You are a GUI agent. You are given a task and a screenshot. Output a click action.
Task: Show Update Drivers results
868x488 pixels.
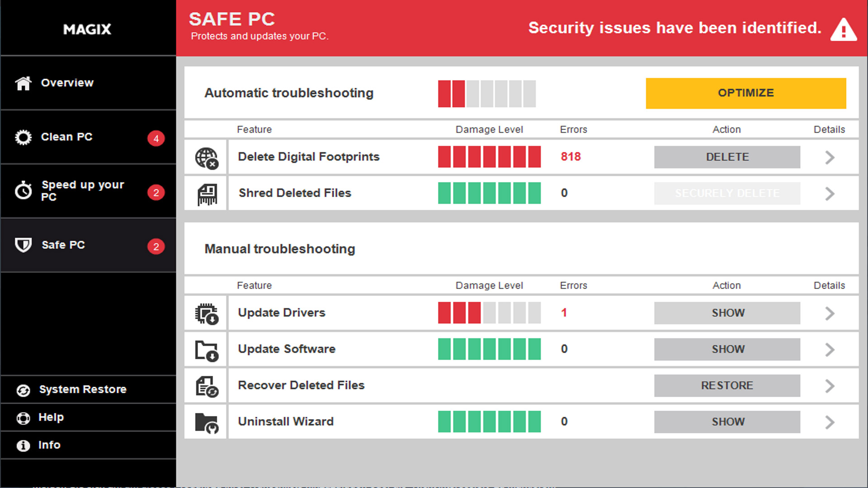click(x=726, y=313)
